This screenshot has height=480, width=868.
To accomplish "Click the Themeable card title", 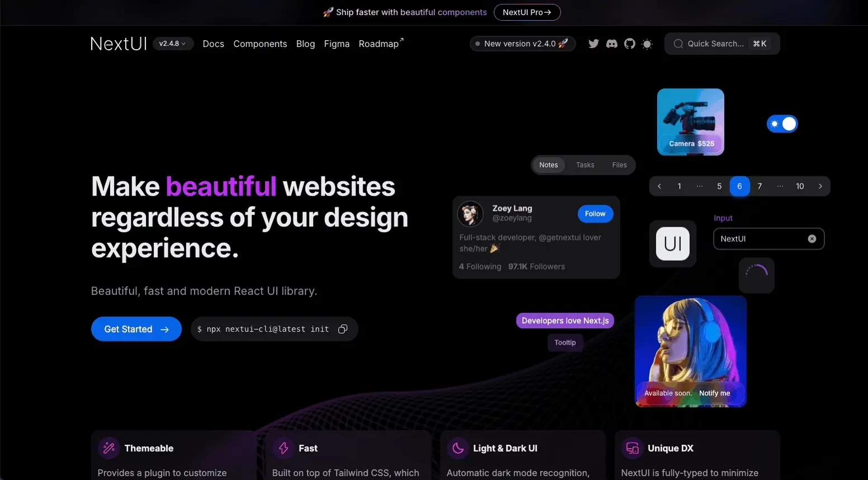I will [149, 448].
